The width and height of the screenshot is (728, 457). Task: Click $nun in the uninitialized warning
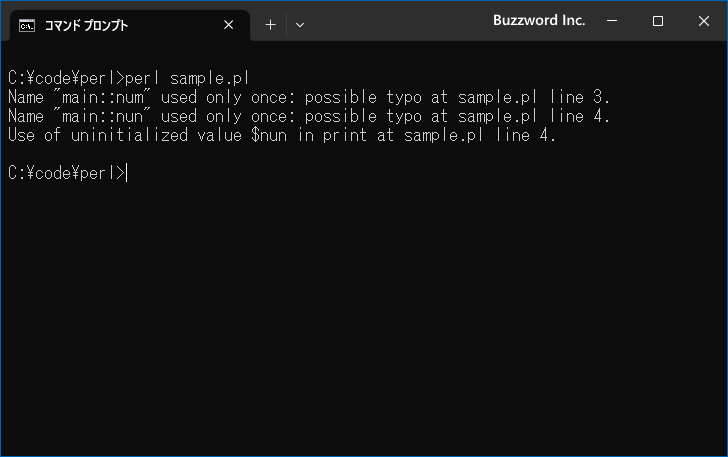click(269, 135)
